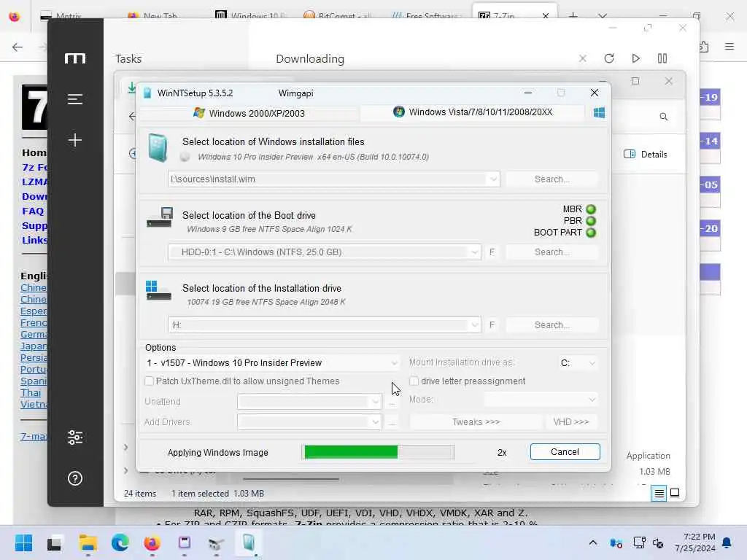The image size is (747, 560).
Task: Open the notifications bell icon
Action: pyautogui.click(x=727, y=542)
